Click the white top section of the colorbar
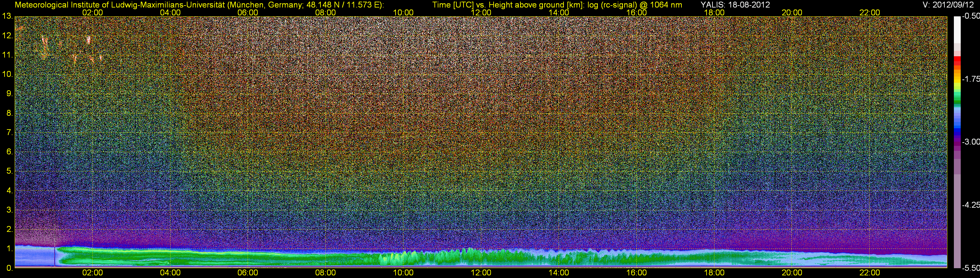This screenshot has height=278, width=980. coord(957,28)
